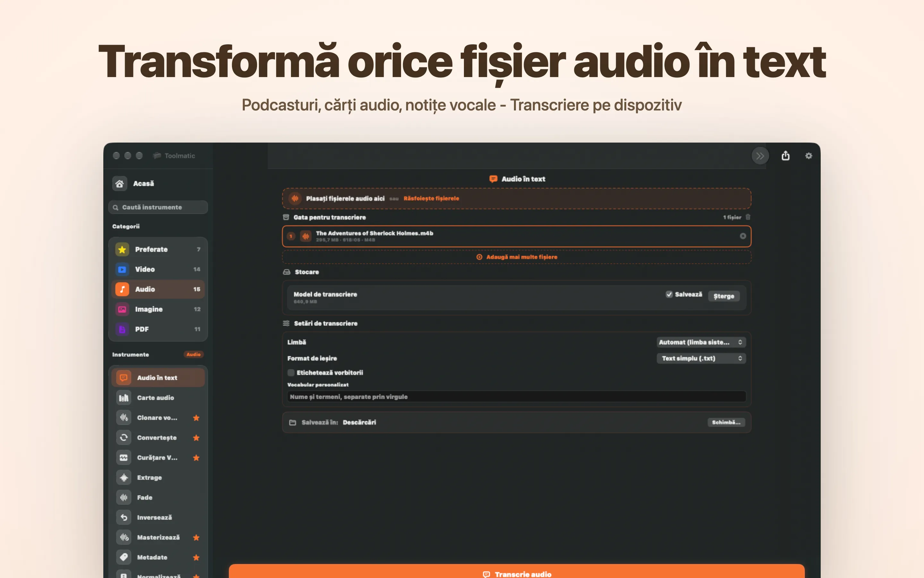
Task: Start transcription with Transcrie audio button
Action: point(517,572)
